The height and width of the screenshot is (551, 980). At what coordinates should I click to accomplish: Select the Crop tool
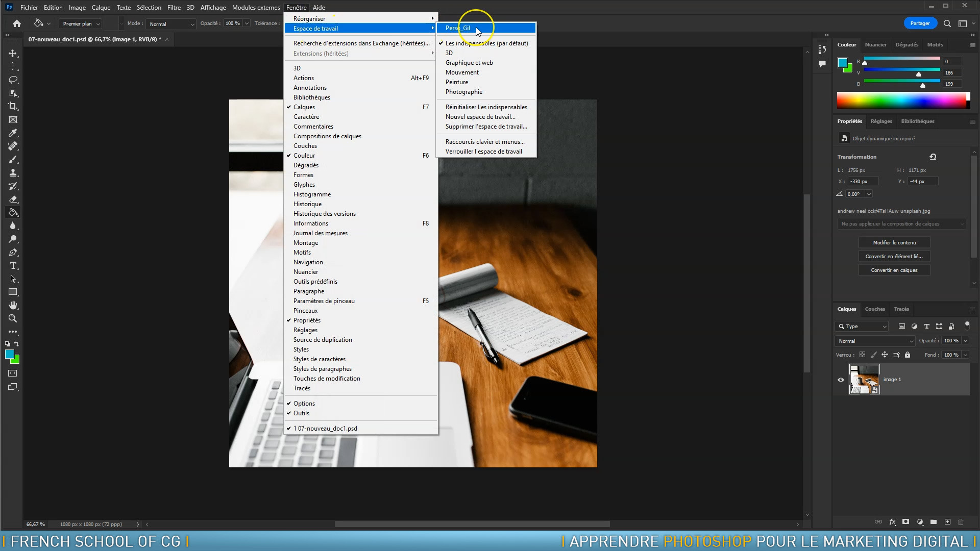tap(13, 106)
